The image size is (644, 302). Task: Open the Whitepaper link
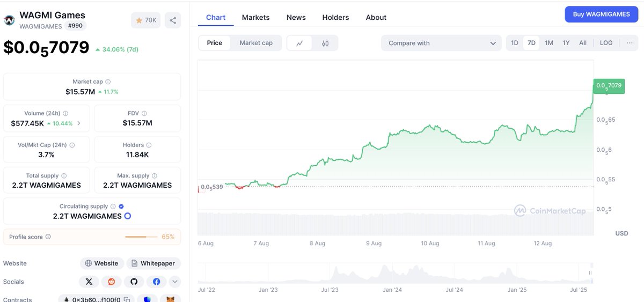point(153,263)
